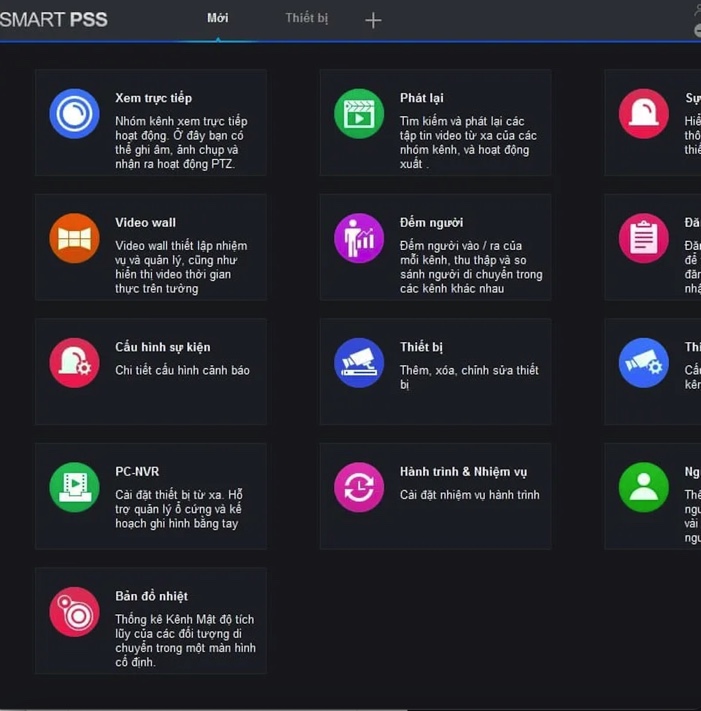
Task: Open the Bản đồ nhiệt heat map icon
Action: click(x=74, y=612)
